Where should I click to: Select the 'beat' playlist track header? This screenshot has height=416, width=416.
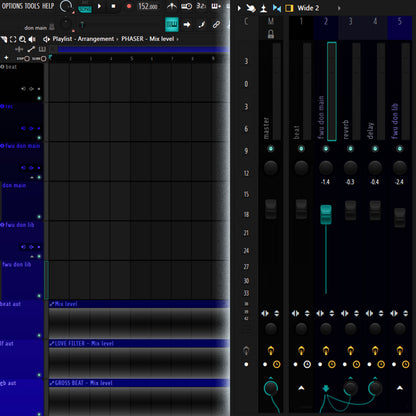pyautogui.click(x=22, y=82)
